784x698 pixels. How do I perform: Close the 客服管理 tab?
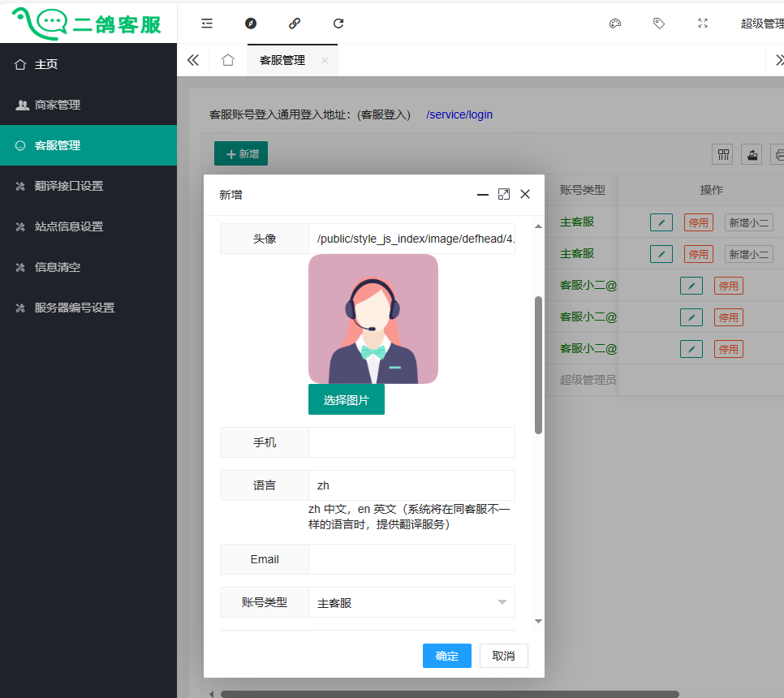pos(325,60)
